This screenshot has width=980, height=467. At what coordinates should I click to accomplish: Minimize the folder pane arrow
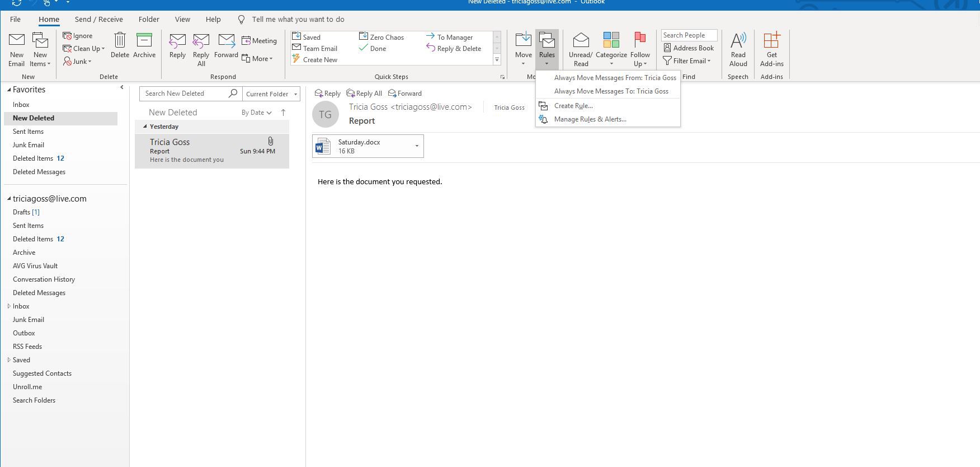[122, 87]
